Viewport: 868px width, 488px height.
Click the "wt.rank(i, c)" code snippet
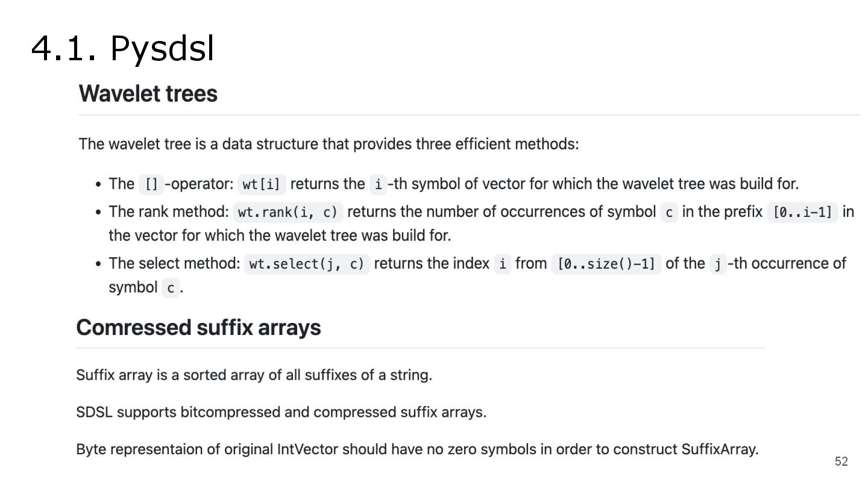pos(288,213)
